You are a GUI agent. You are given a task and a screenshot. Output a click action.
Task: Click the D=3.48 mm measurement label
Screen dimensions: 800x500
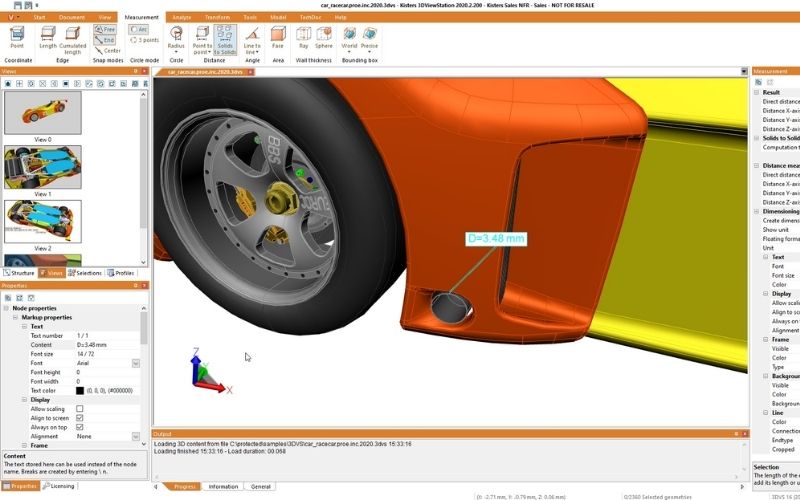[496, 239]
